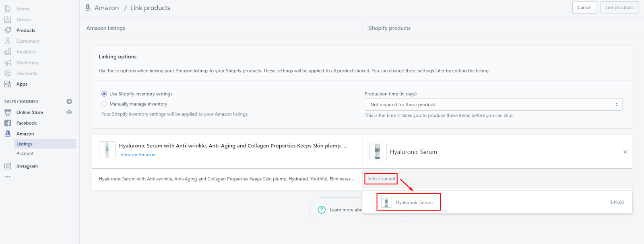Screen dimensions: 644x244
Task: Open Listings under Amazon channel
Action: point(25,144)
